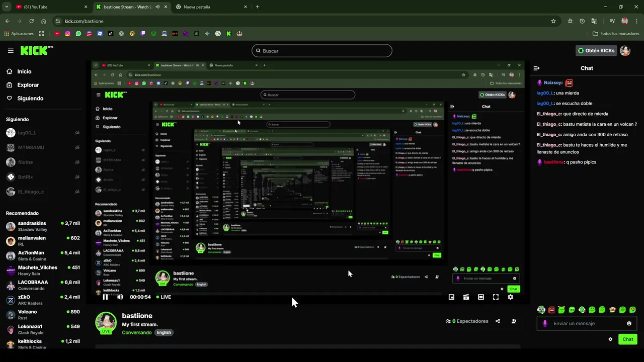
Task: Open followed channel MTMSAMU
Action: click(43, 147)
